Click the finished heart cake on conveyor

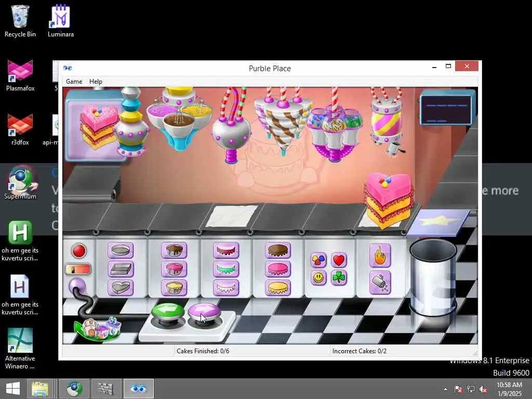point(389,200)
